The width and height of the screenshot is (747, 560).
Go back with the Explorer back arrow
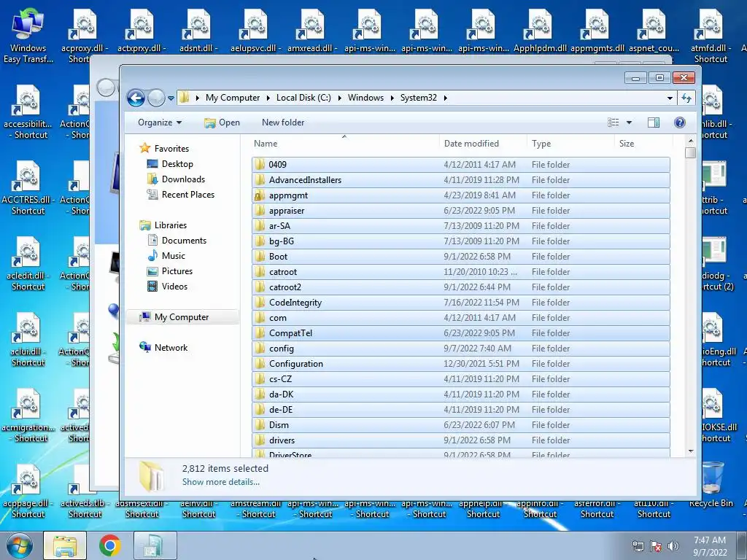tap(136, 98)
